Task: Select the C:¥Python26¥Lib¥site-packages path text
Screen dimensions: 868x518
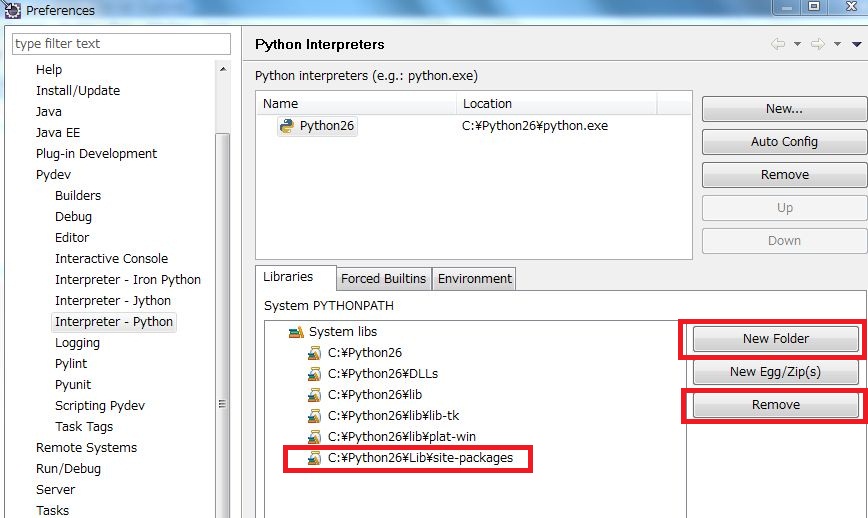Action: click(x=421, y=458)
